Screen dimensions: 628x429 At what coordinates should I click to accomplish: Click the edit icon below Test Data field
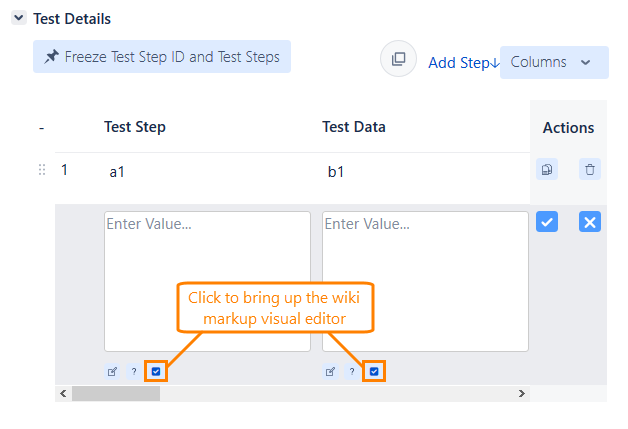pyautogui.click(x=330, y=372)
